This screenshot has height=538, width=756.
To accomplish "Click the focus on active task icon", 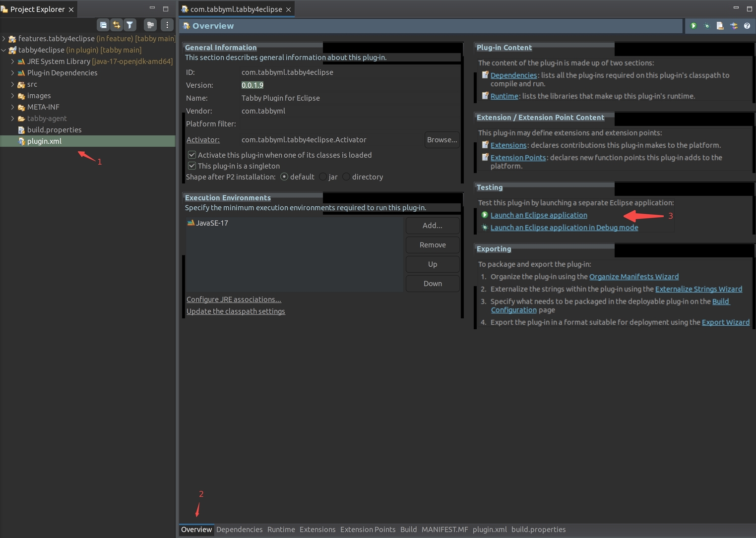I will 150,25.
